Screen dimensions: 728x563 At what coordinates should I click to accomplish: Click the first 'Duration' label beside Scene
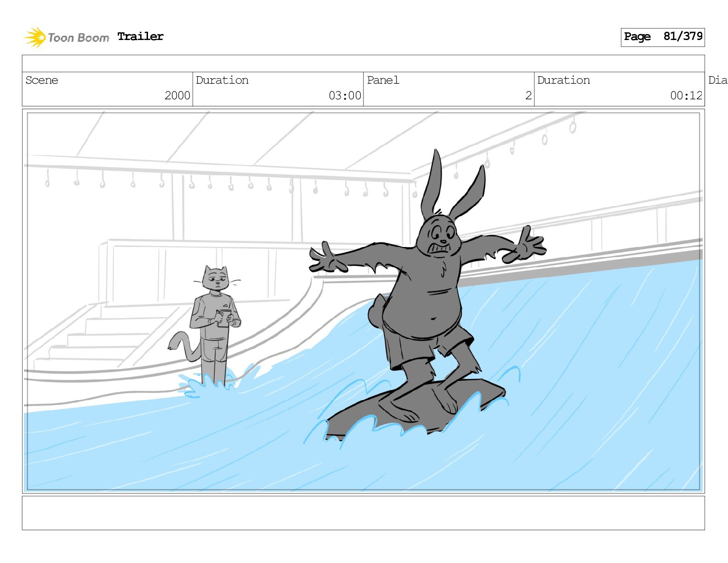click(222, 80)
